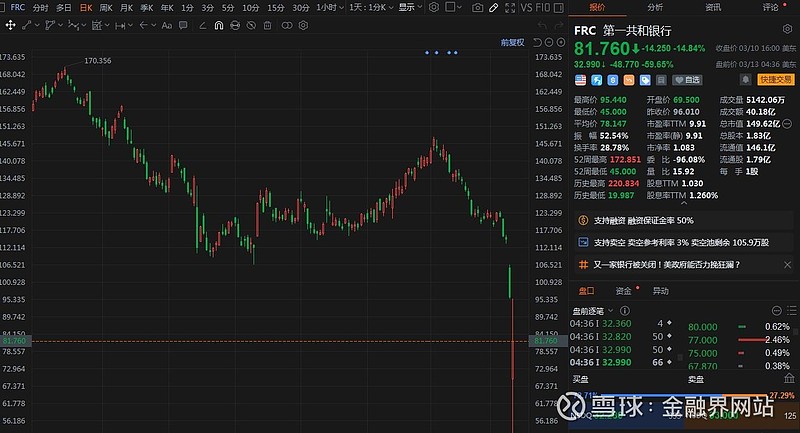Screen dimensions: 800x433
Task: Click the US flag market icon
Action: 580,80
